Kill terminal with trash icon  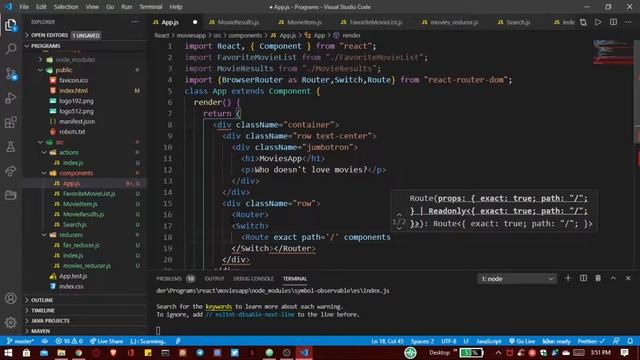(598, 278)
